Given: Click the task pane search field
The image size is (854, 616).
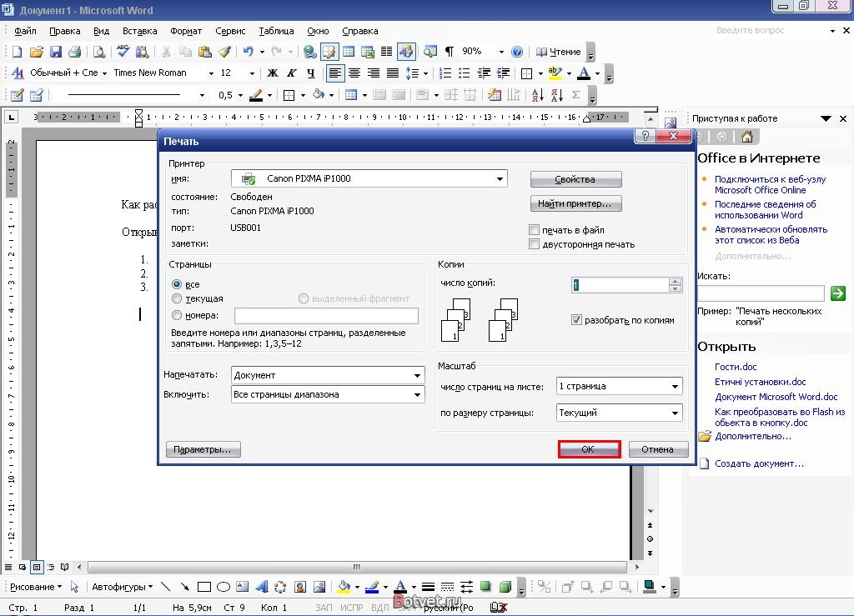Looking at the screenshot, I should point(761,294).
